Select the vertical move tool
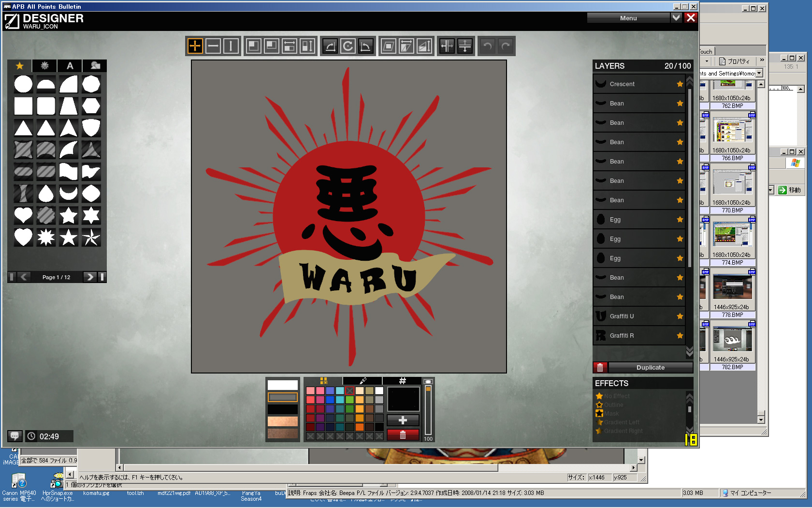Screen dimensions: 812x508 coord(231,46)
